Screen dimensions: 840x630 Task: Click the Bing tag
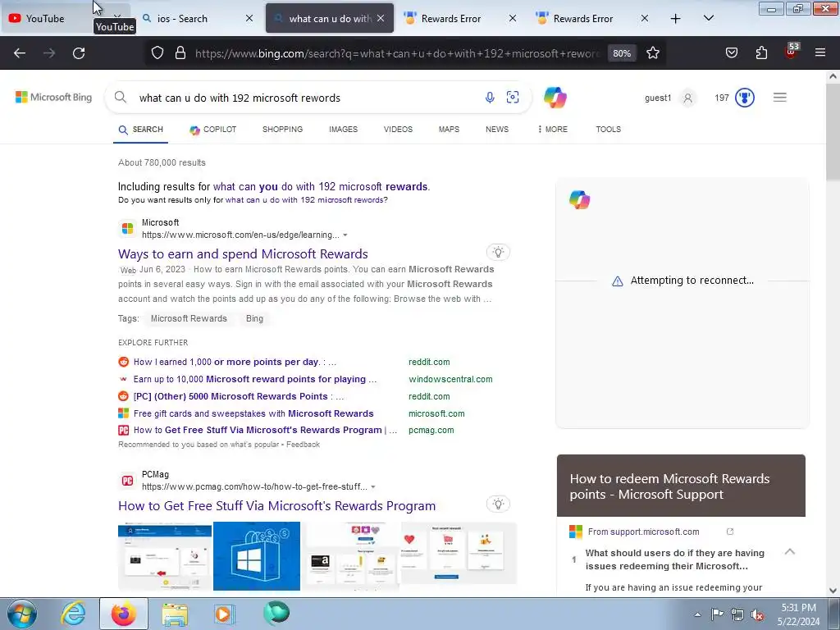tap(254, 318)
